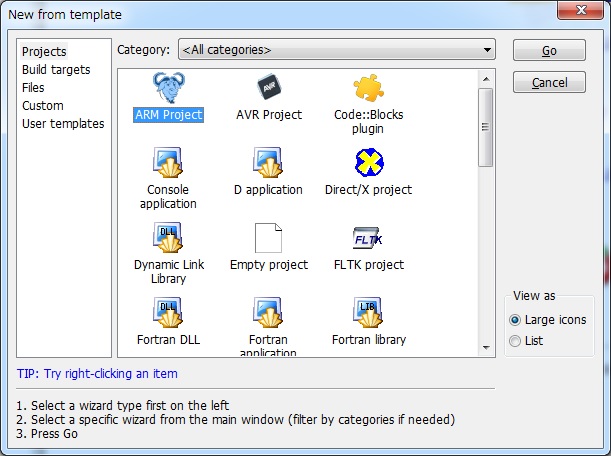Viewport: 611px width, 456px height.
Task: Click the Cancel button
Action: pos(549,82)
